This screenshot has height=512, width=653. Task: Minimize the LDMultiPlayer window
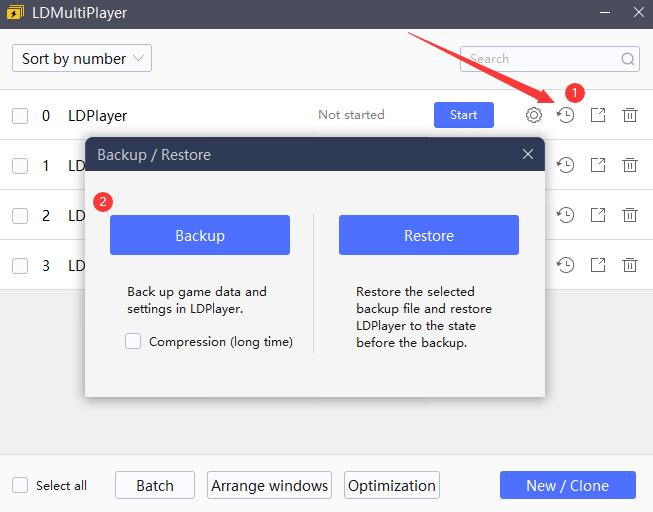click(605, 12)
